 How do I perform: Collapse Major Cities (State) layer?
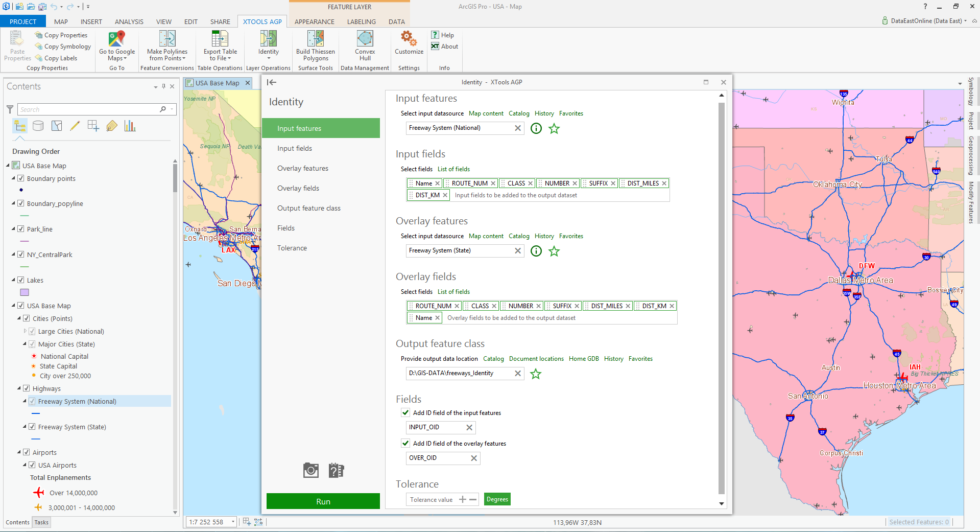click(x=25, y=344)
